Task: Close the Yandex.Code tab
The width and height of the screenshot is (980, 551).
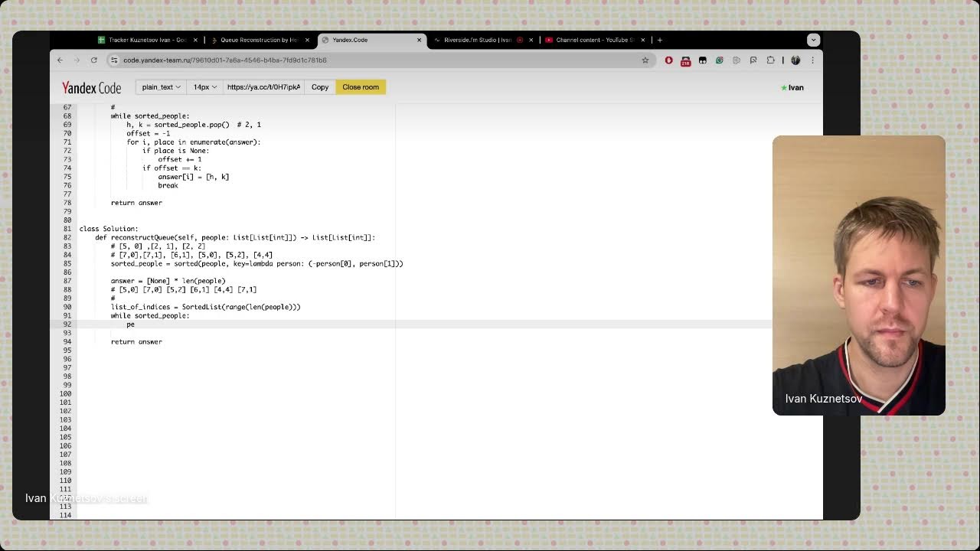Action: point(419,40)
